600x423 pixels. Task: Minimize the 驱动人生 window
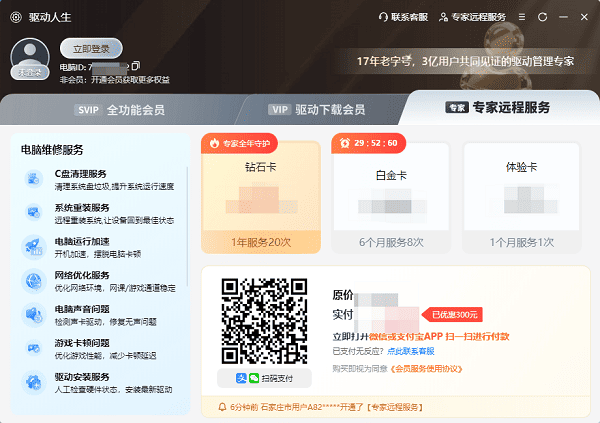tap(563, 17)
